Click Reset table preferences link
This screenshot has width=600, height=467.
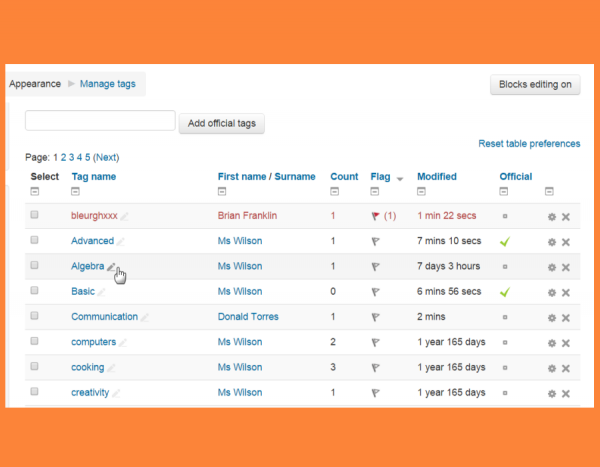coord(528,144)
